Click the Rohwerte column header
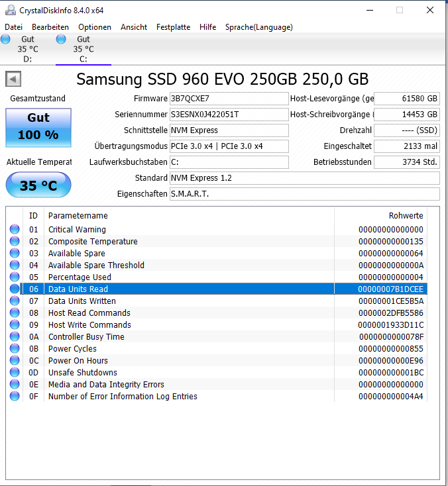 click(x=380, y=215)
